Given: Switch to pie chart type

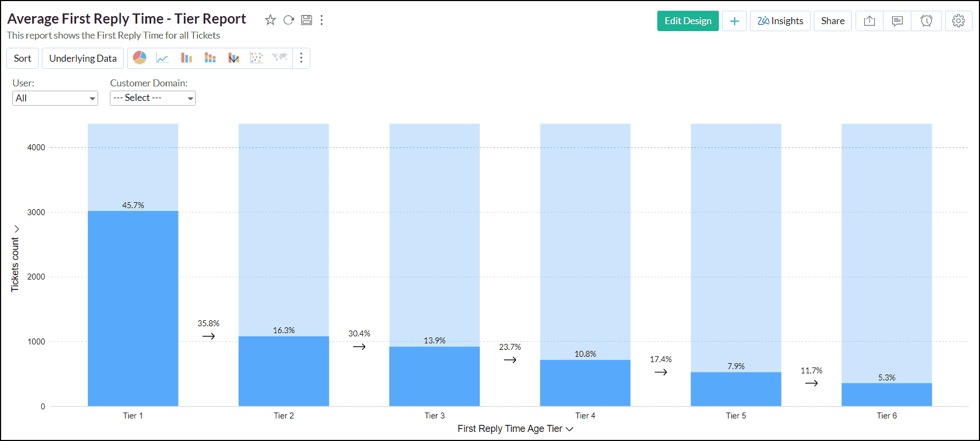Looking at the screenshot, I should [139, 58].
